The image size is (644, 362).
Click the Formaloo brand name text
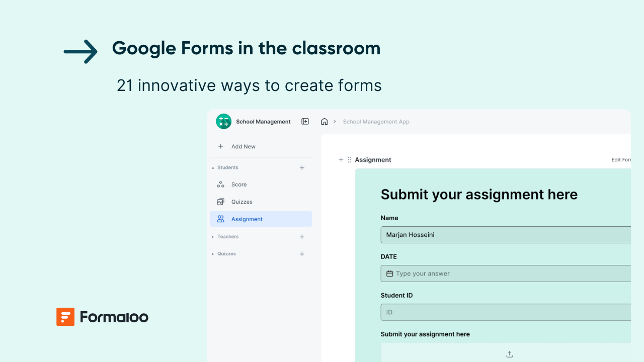114,317
